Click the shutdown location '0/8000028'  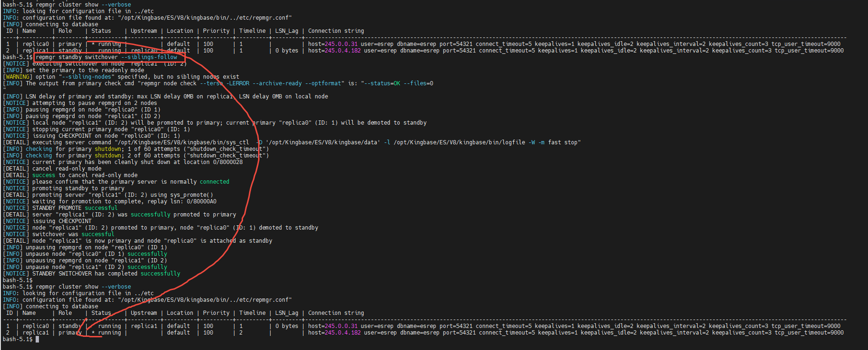pyautogui.click(x=228, y=162)
